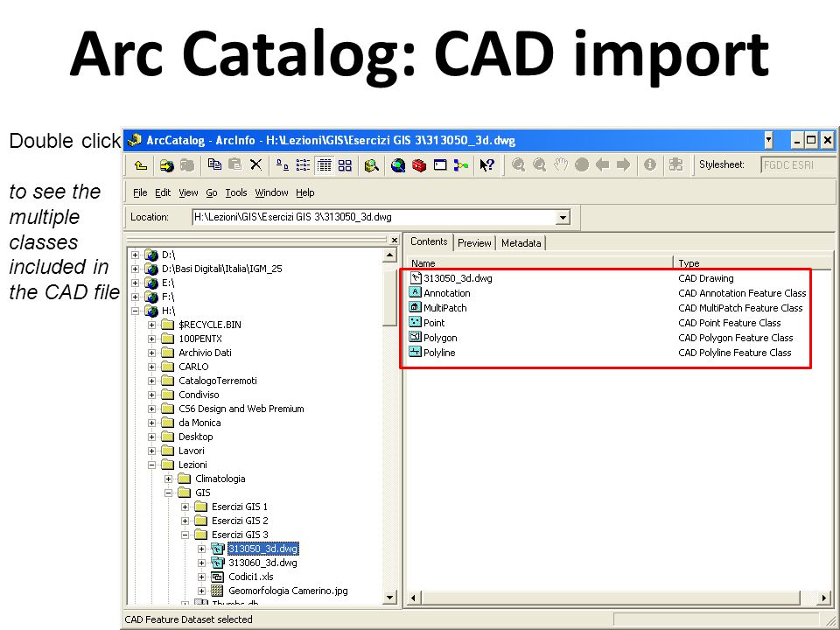The height and width of the screenshot is (630, 840).
Task: Activate the What's This help pointer
Action: coord(487,165)
